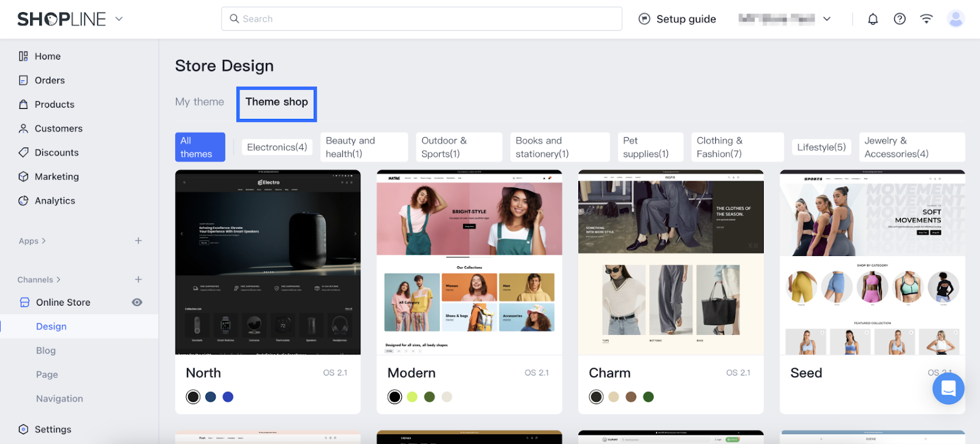Screen dimensions: 980x444
Task: Open the Modern theme preview thumbnail
Action: point(469,263)
